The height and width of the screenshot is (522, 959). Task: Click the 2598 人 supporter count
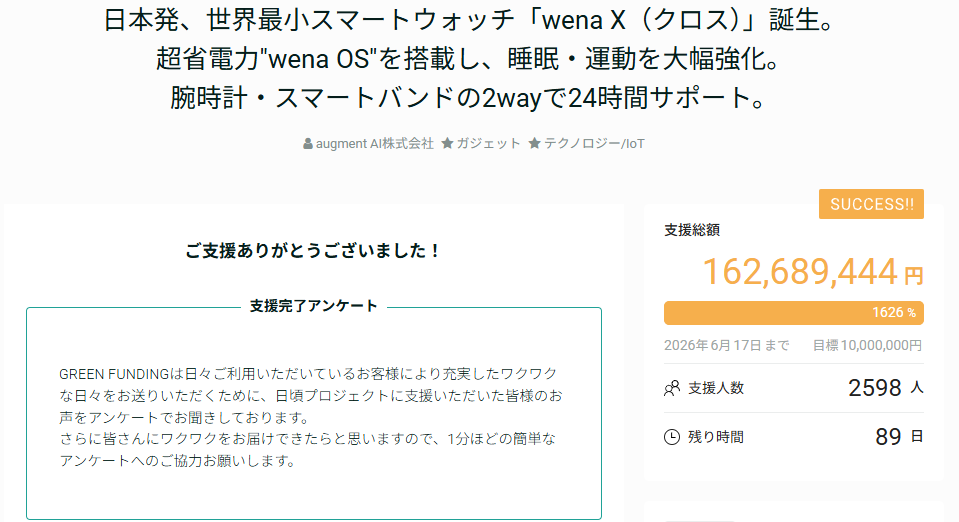[x=885, y=388]
